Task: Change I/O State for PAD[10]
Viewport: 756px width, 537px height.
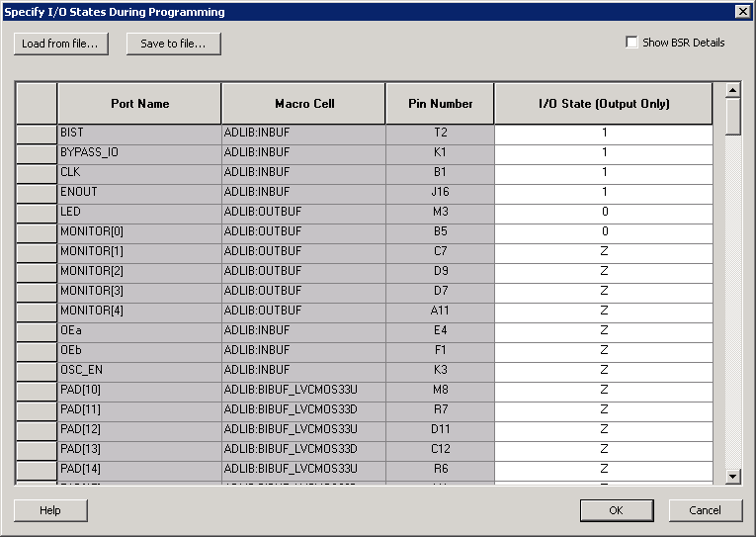Action: click(x=603, y=390)
